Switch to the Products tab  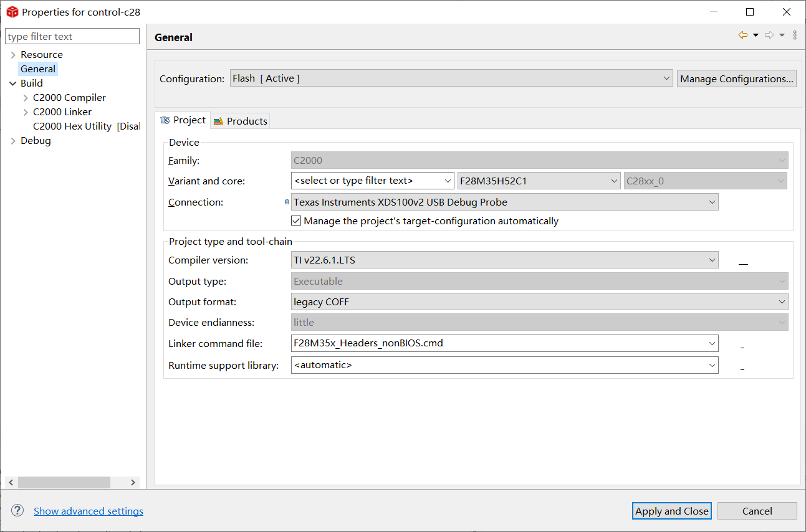(241, 121)
